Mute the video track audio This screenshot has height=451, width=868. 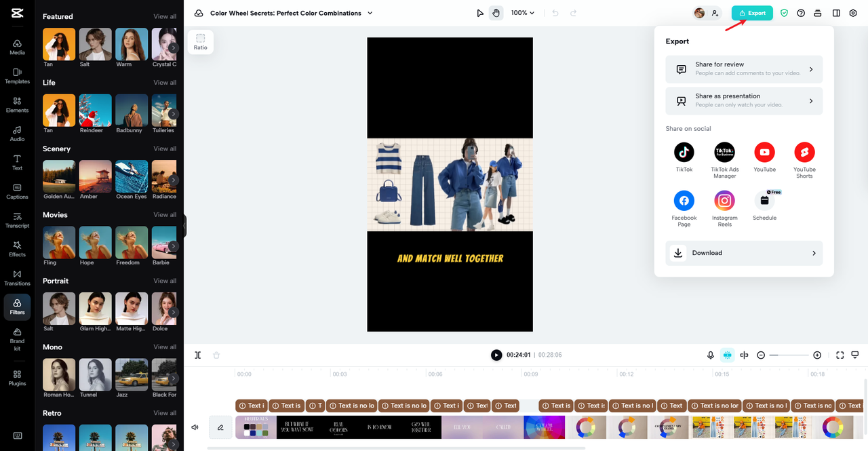click(195, 427)
